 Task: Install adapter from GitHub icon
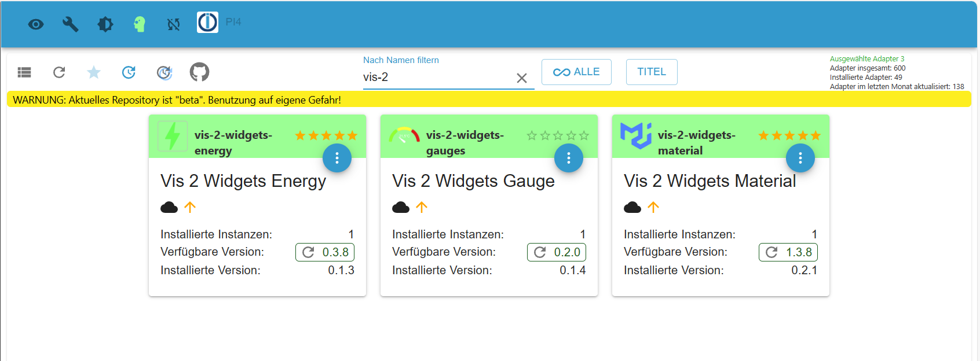[x=199, y=72]
